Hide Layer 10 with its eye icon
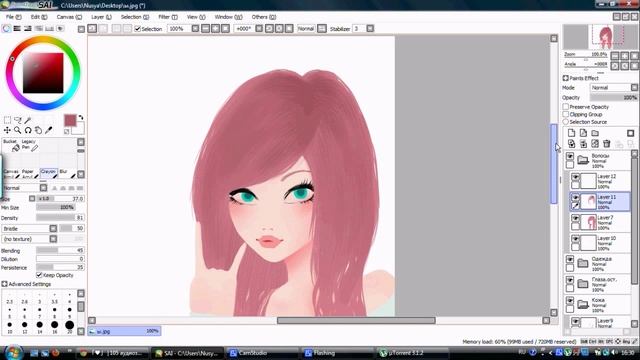 click(x=576, y=239)
